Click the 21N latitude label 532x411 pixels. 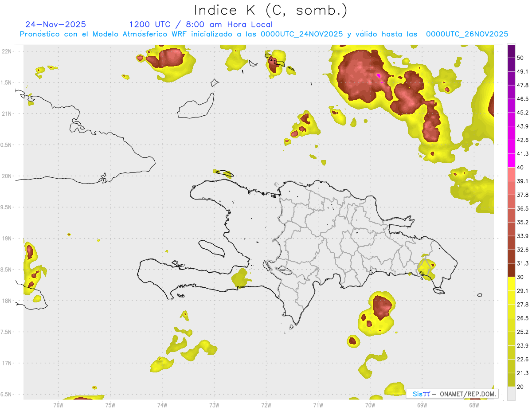click(x=7, y=114)
